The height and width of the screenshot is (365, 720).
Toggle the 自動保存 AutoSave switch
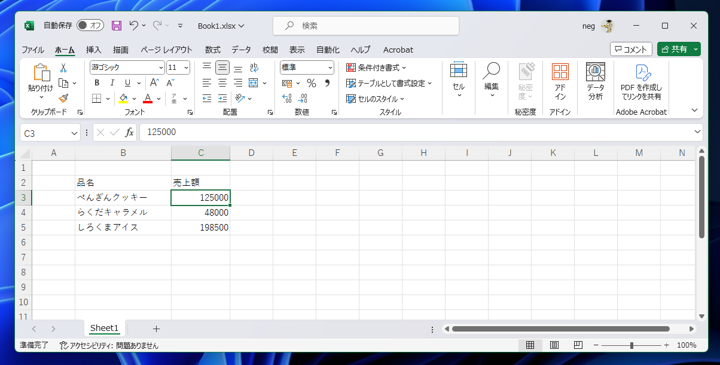point(90,26)
